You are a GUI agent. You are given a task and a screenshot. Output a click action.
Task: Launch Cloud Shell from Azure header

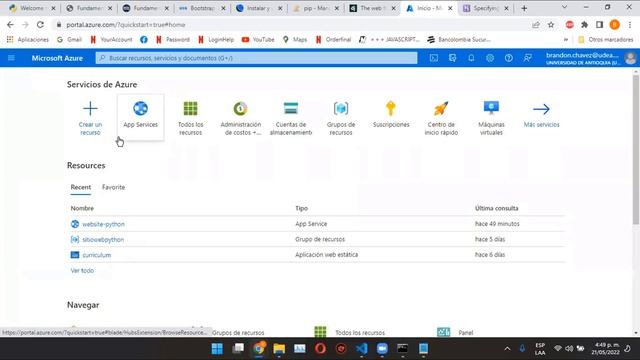point(433,58)
